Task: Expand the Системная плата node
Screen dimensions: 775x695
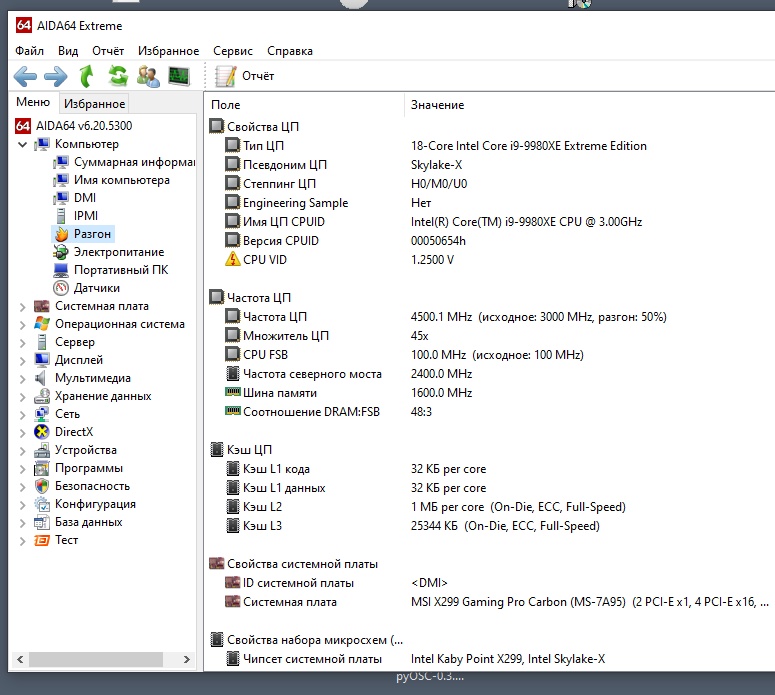Action: (22, 307)
